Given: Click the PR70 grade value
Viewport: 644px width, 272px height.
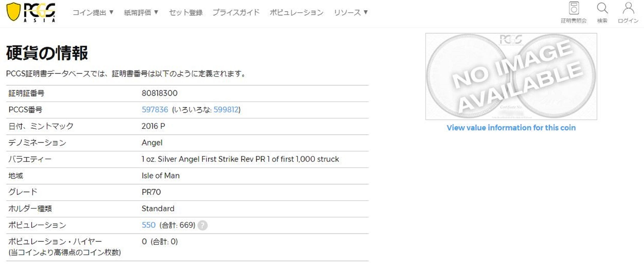Looking at the screenshot, I should pyautogui.click(x=151, y=192).
